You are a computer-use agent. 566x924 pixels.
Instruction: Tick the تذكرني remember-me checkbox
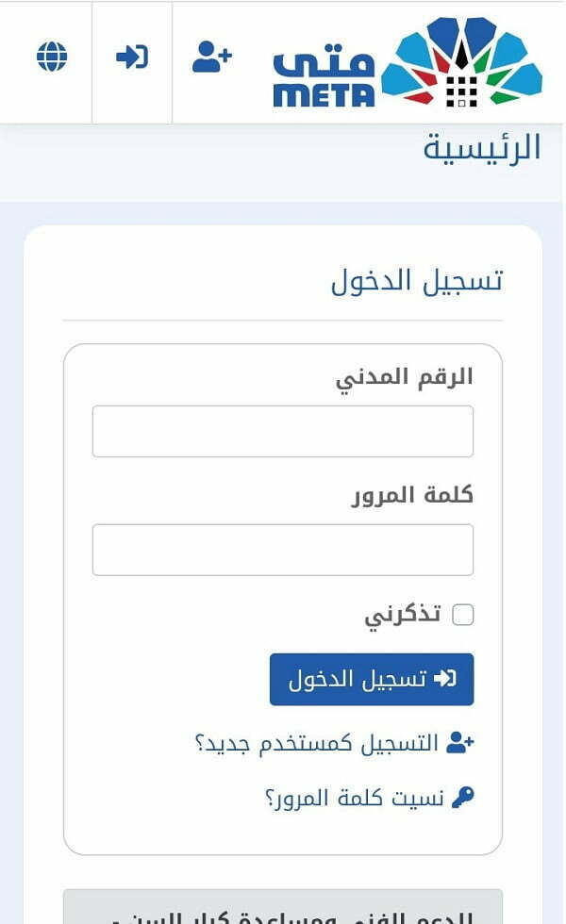[463, 615]
